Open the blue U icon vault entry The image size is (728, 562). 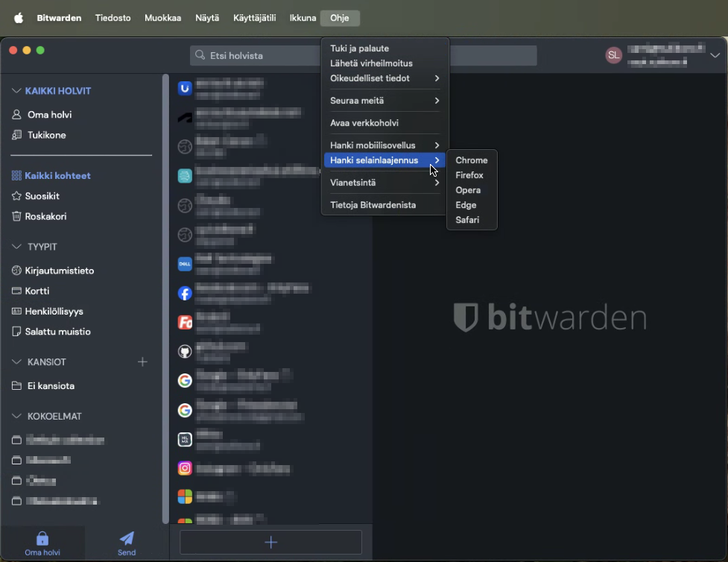(x=270, y=88)
